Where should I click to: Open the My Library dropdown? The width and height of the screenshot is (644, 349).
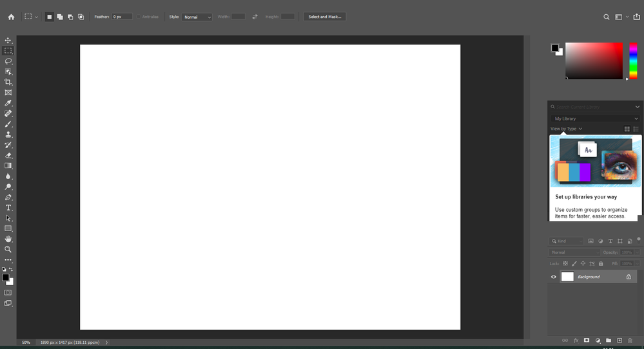coord(595,118)
